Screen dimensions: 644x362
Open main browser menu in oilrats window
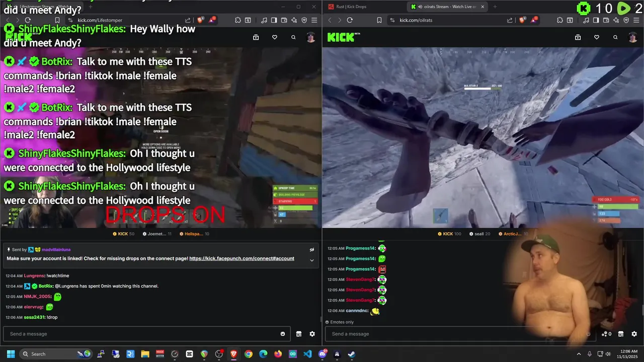636,20
